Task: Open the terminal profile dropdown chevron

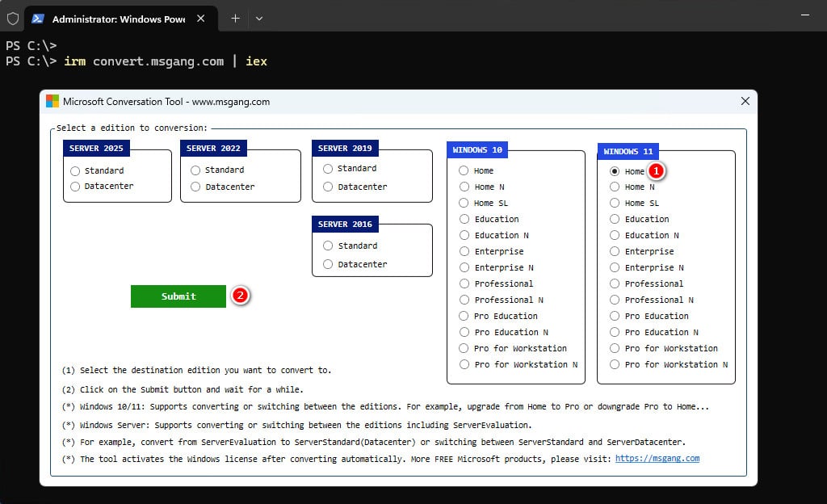Action: pyautogui.click(x=259, y=19)
